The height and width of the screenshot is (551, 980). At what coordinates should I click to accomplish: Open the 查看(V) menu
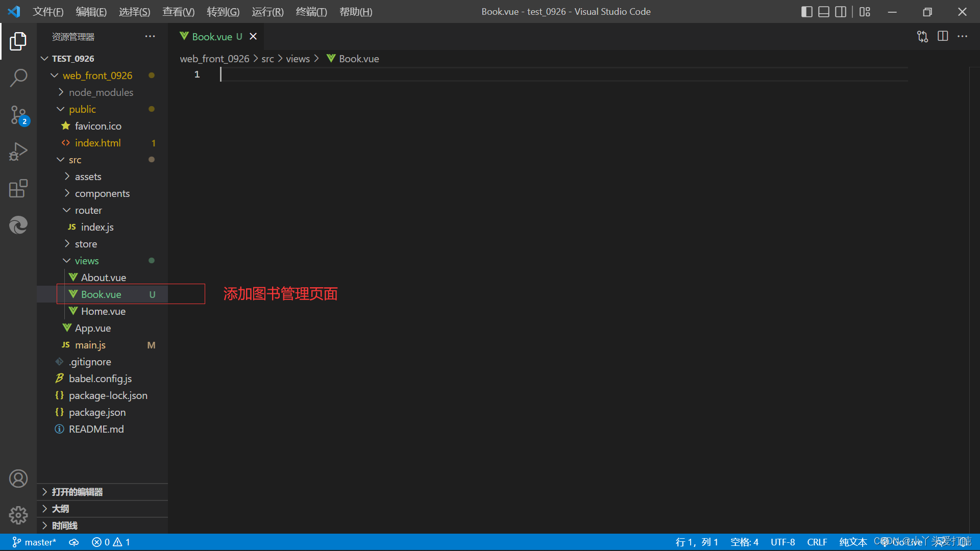[x=179, y=12]
